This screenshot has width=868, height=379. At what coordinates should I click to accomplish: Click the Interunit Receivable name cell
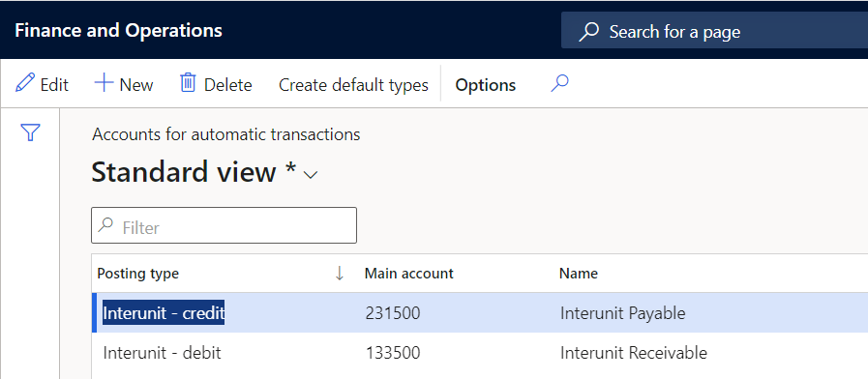click(x=633, y=353)
